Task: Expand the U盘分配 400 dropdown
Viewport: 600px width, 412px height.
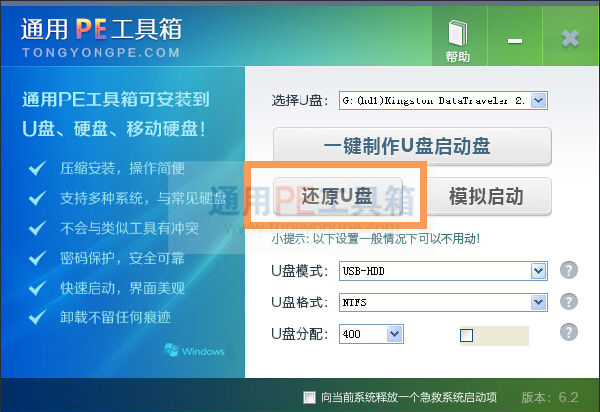Action: click(x=395, y=334)
